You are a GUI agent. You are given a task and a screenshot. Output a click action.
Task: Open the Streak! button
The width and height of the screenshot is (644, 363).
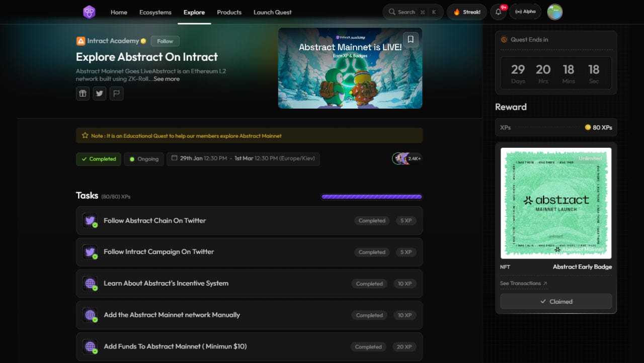(x=467, y=12)
